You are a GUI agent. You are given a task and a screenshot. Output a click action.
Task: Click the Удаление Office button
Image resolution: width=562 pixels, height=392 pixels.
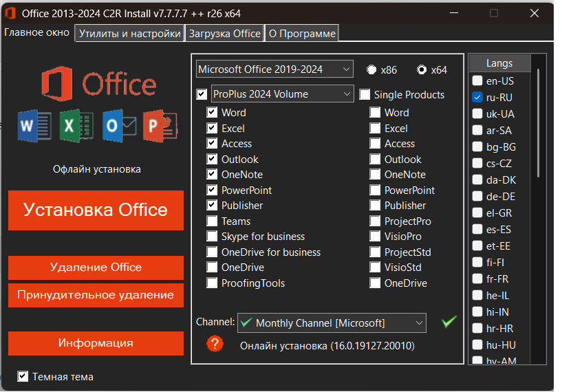(96, 268)
